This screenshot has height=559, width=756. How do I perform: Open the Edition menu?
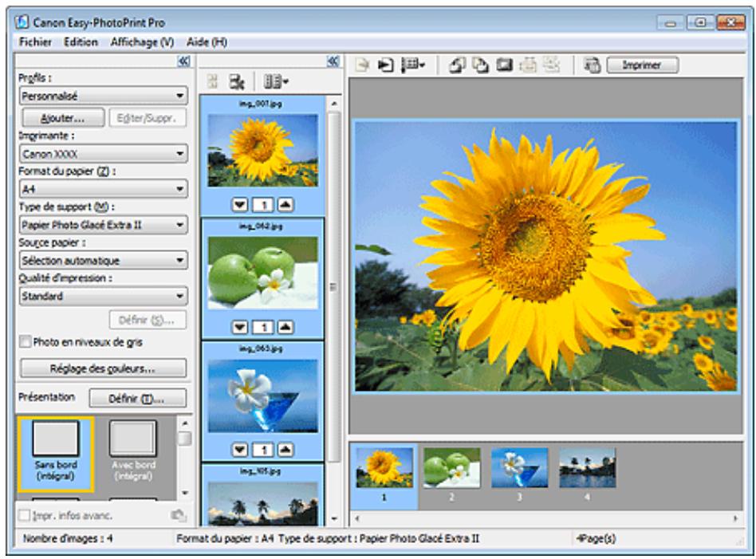point(81,42)
